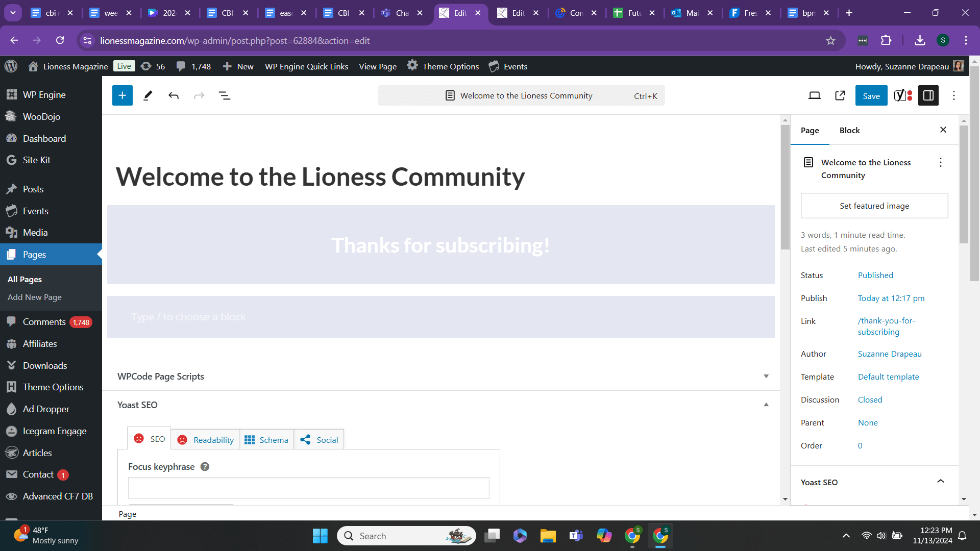Open the Yoast Readability tab
The image size is (980, 551).
click(206, 440)
